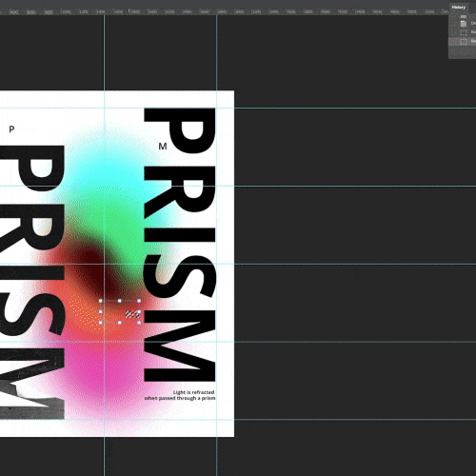Click the "Light is refracted" caption text
This screenshot has width=476, height=476.
click(x=193, y=392)
